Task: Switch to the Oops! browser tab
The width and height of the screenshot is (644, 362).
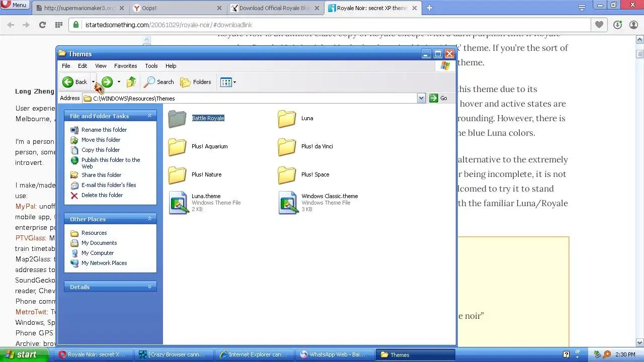Action: point(177,8)
